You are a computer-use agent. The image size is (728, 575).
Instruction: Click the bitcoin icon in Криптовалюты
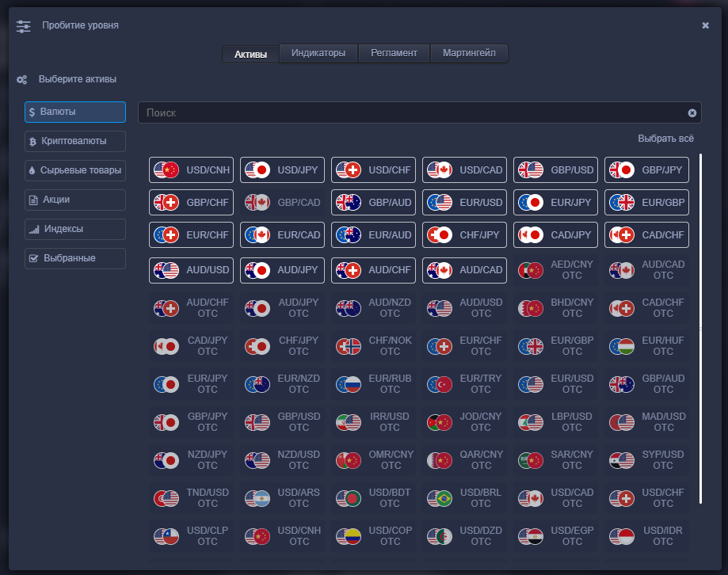(x=32, y=142)
